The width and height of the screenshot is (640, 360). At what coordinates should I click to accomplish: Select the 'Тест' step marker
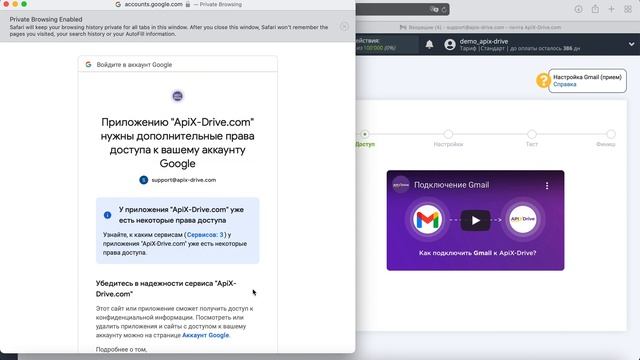point(531,134)
